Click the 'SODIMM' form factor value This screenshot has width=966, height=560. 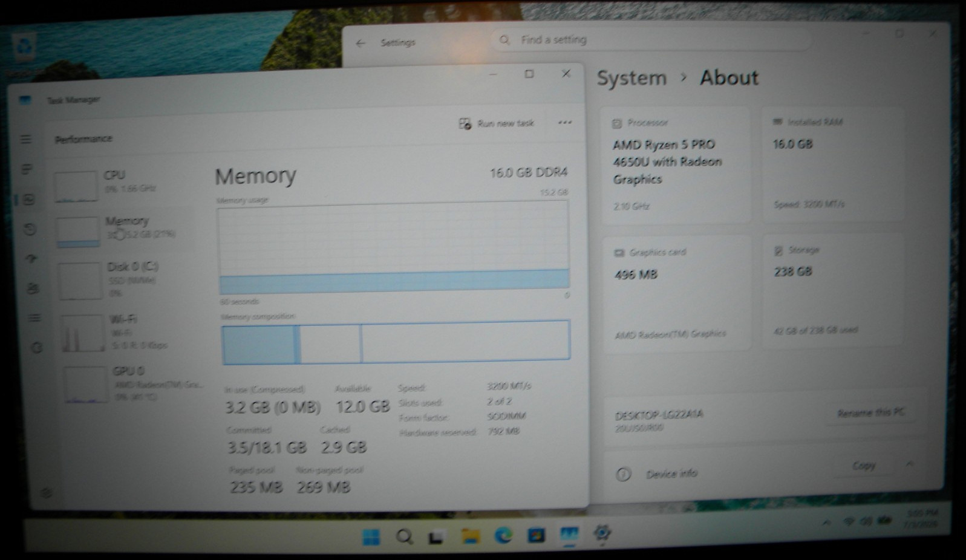(507, 417)
